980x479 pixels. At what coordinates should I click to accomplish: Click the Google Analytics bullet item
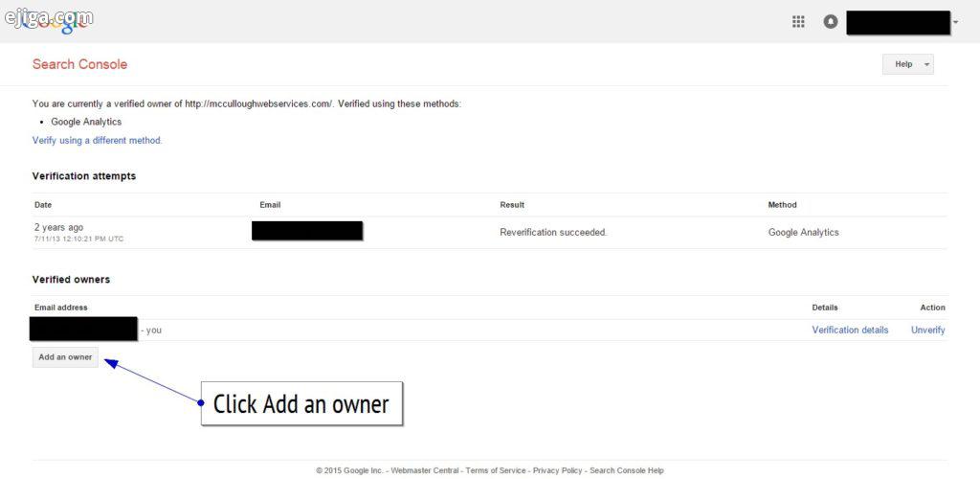coord(86,122)
